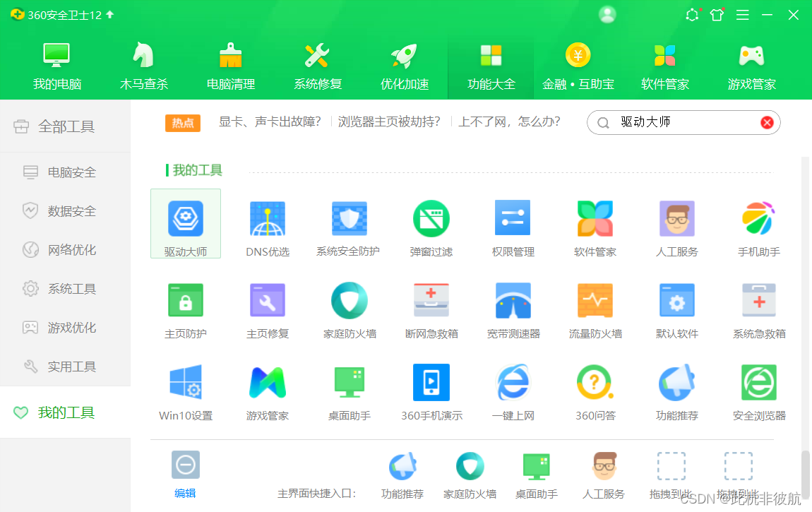Screen dimensions: 812x512
Task: Open 软件管家 in my tools grid
Action: click(595, 229)
